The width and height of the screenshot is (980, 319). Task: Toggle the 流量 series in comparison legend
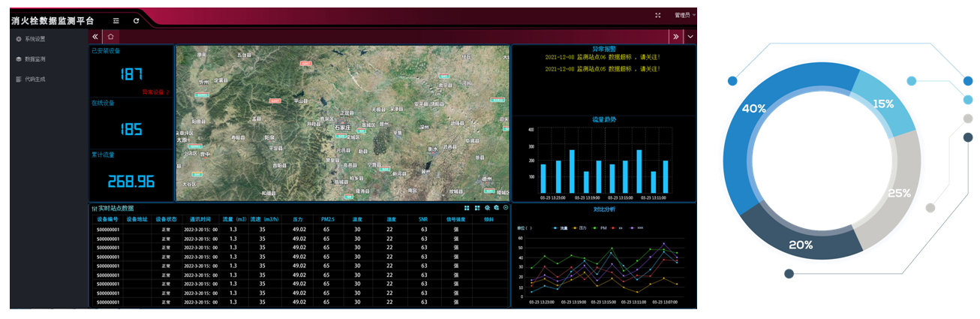(x=559, y=227)
